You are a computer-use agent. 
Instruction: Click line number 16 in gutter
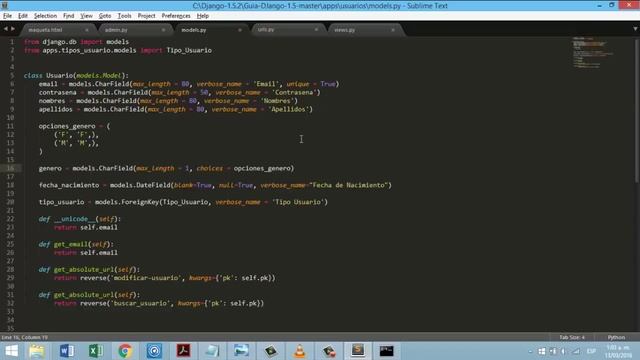pos(10,168)
